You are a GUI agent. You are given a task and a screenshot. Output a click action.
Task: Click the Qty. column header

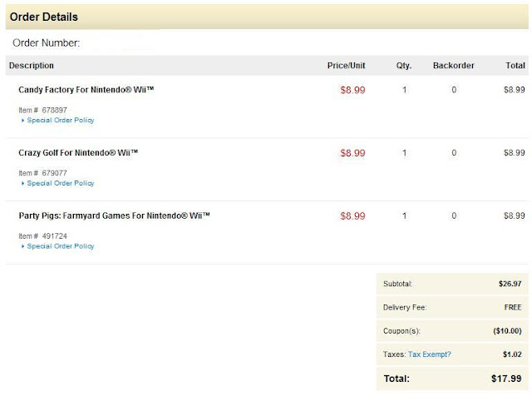click(404, 65)
